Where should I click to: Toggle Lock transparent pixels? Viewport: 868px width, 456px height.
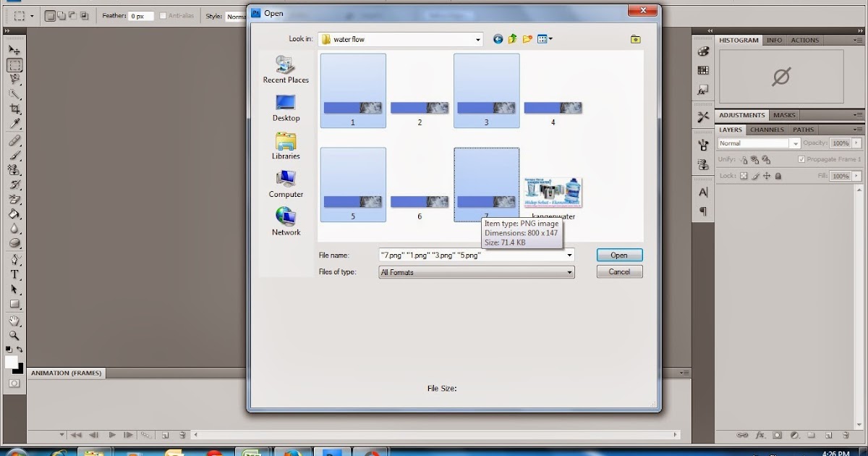744,176
